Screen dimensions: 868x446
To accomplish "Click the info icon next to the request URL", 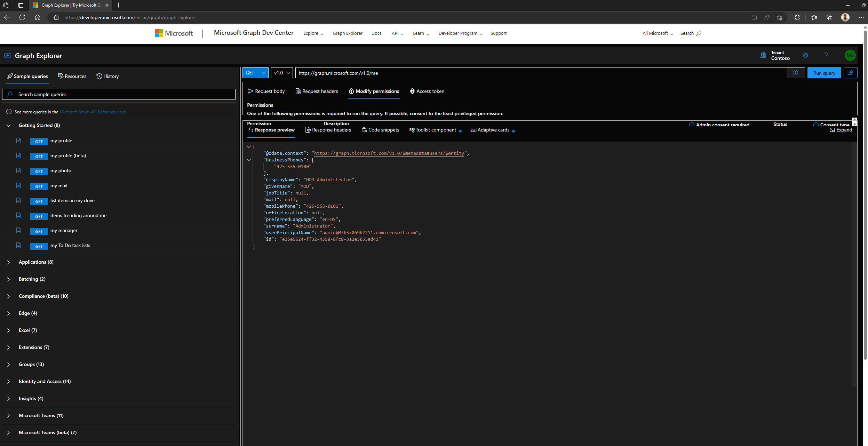I will [x=796, y=73].
